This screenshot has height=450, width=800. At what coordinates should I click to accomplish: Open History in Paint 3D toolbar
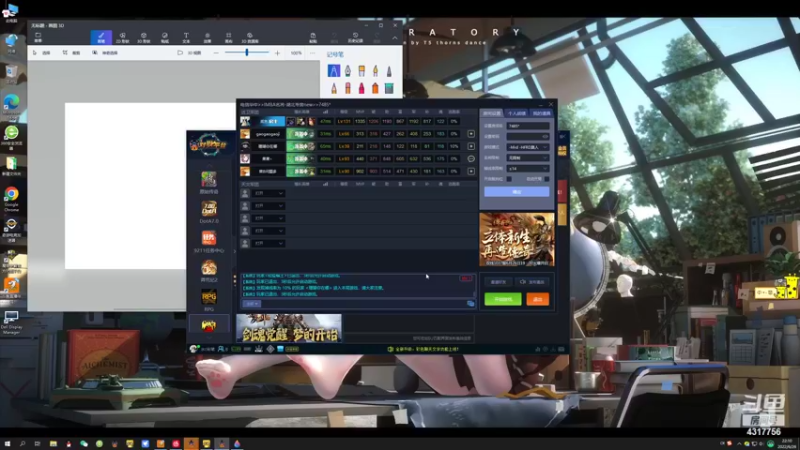[x=355, y=37]
